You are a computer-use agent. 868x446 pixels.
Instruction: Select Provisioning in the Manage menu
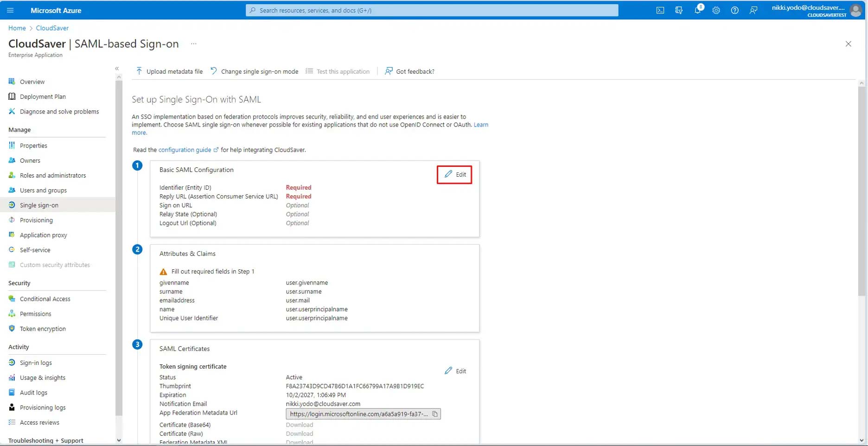pos(36,220)
